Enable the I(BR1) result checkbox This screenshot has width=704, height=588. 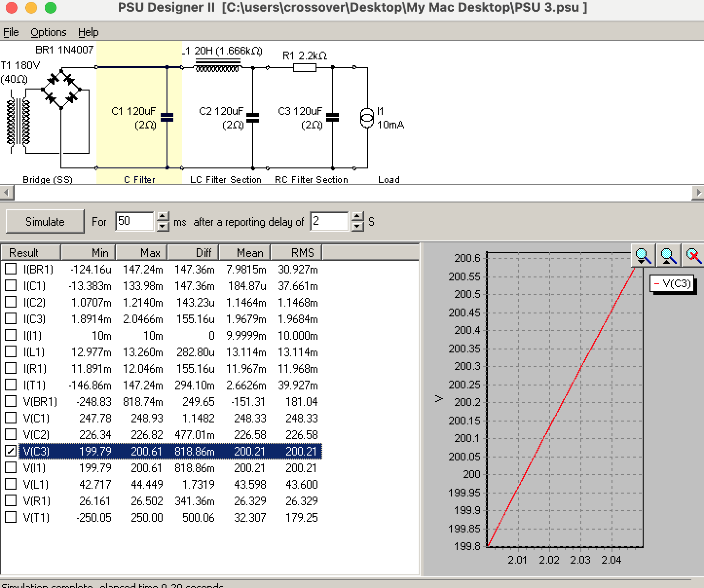(11, 269)
